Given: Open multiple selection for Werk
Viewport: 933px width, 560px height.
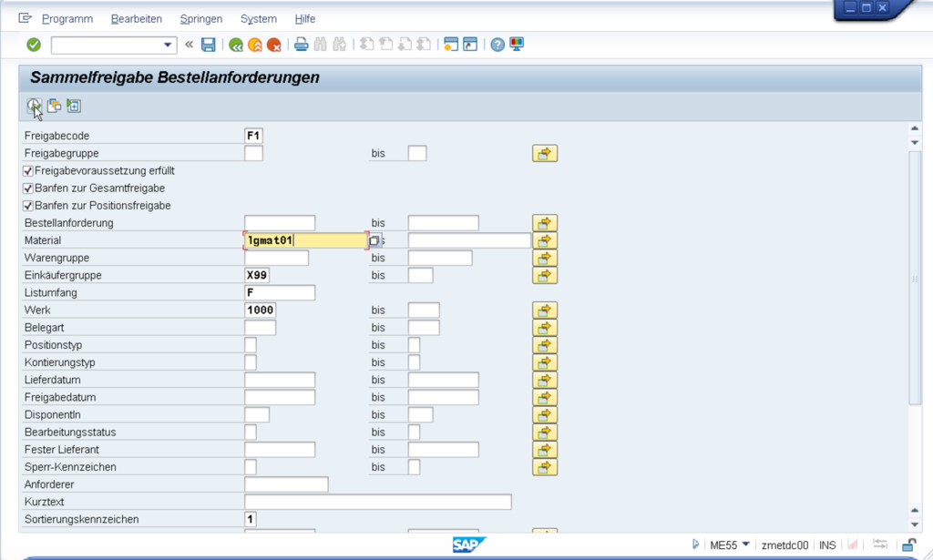Looking at the screenshot, I should point(545,311).
